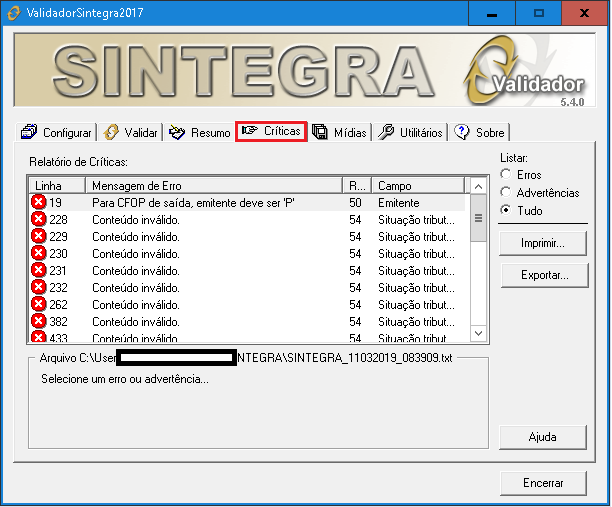
Task: Select the Erros radio button
Action: click(x=506, y=174)
